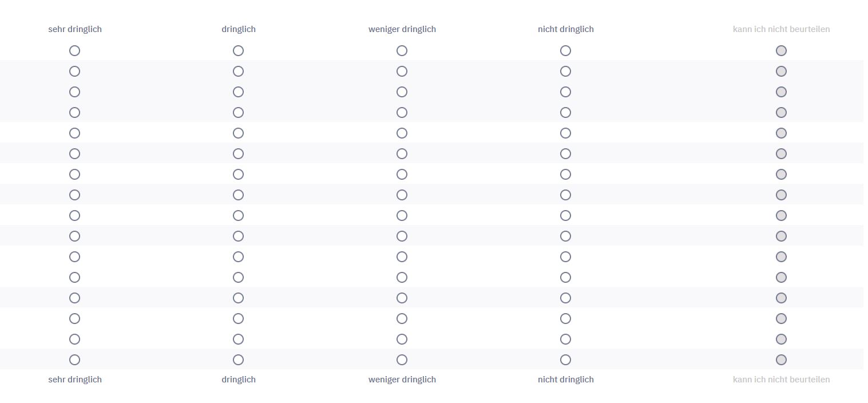Image resolution: width=868 pixels, height=403 pixels.
Task: Choose 'kann ich nicht beurteilen' in ninth row
Action: (x=781, y=216)
